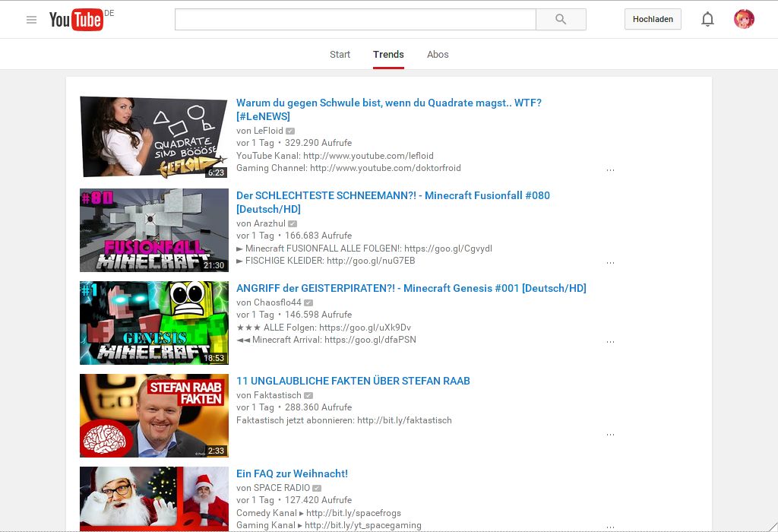Image resolution: width=778 pixels, height=532 pixels.
Task: Click 'Minecraft FUSIONFALL ALLE FOLGEN' description line
Action: (x=364, y=249)
